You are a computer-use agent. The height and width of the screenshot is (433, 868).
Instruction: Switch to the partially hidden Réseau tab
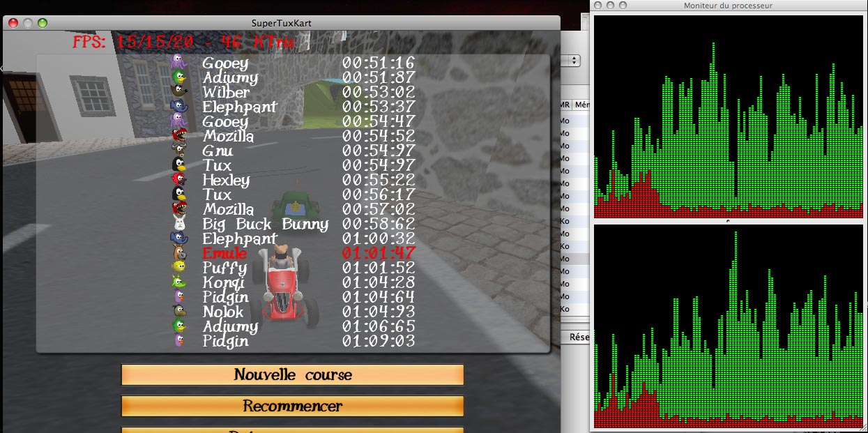pyautogui.click(x=578, y=337)
